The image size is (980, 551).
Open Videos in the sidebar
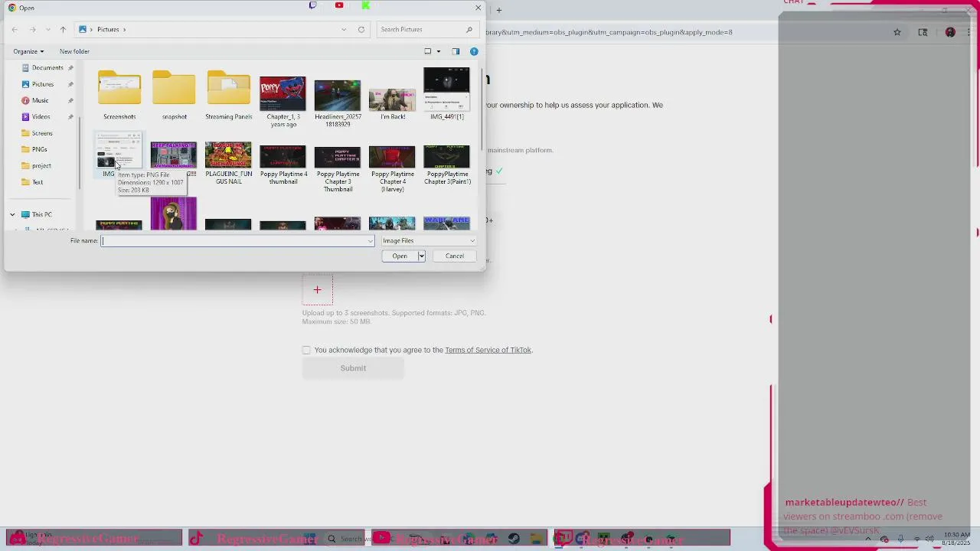pos(41,117)
